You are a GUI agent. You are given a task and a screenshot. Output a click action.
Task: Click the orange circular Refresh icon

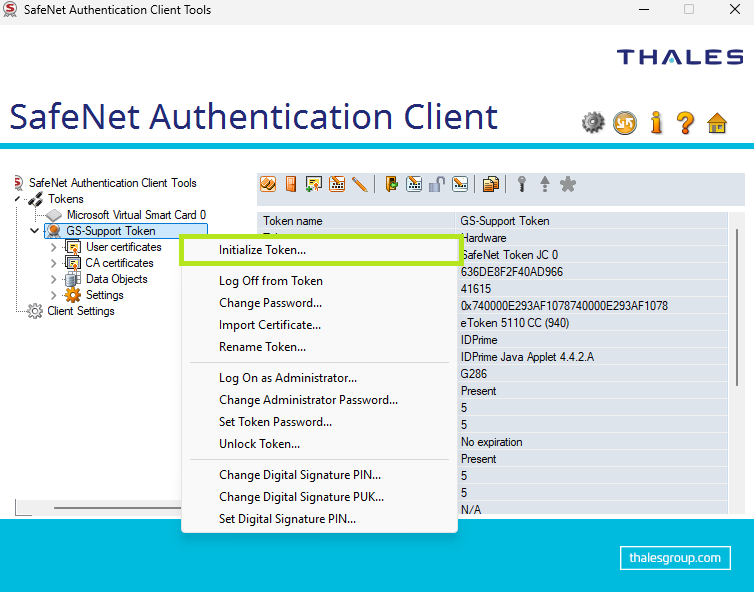coord(625,123)
